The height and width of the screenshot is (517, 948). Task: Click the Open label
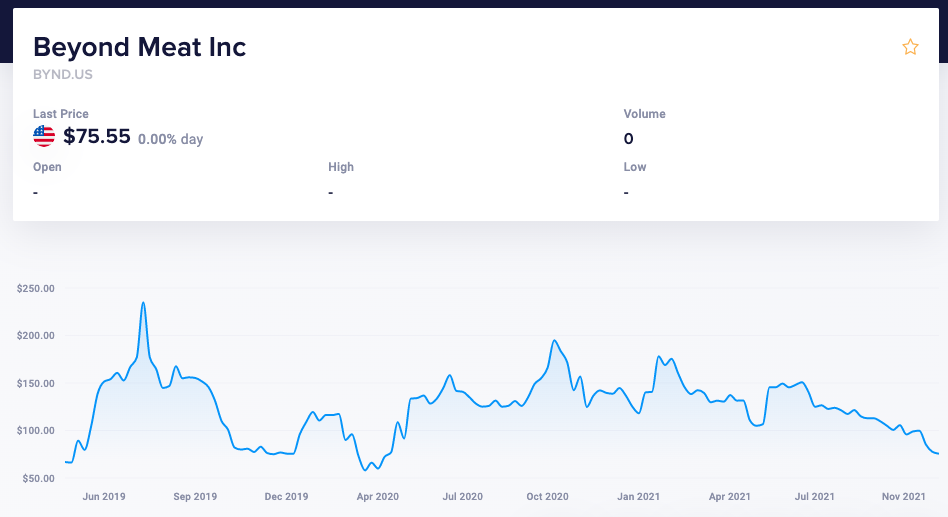[47, 167]
